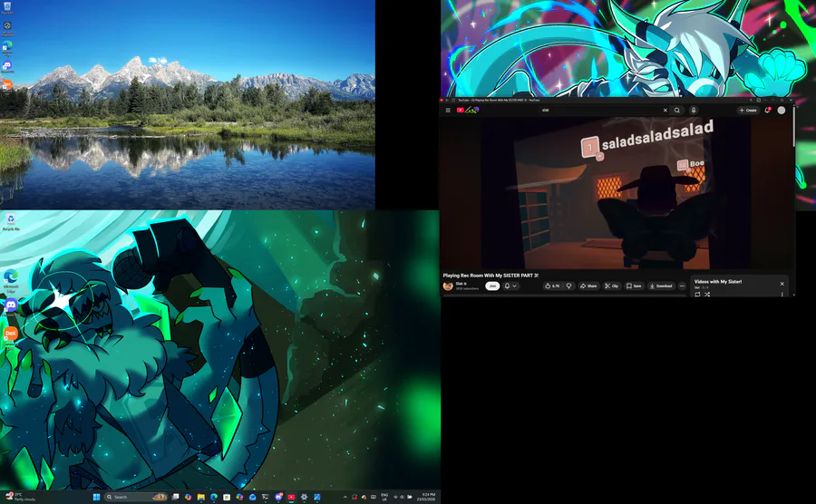Viewport: 816px width, 504px height.
Task: Expand subscription notification bell dropdown
Action: [510, 286]
